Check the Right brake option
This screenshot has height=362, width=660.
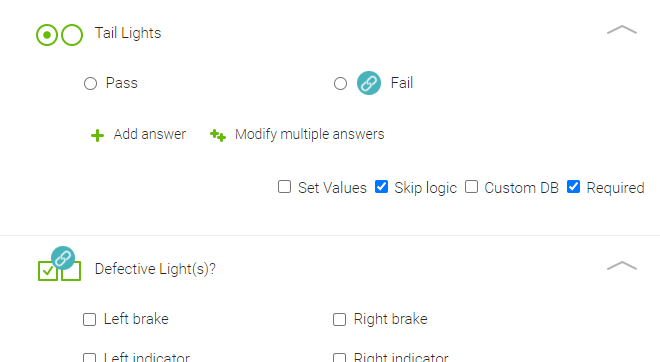(x=339, y=319)
